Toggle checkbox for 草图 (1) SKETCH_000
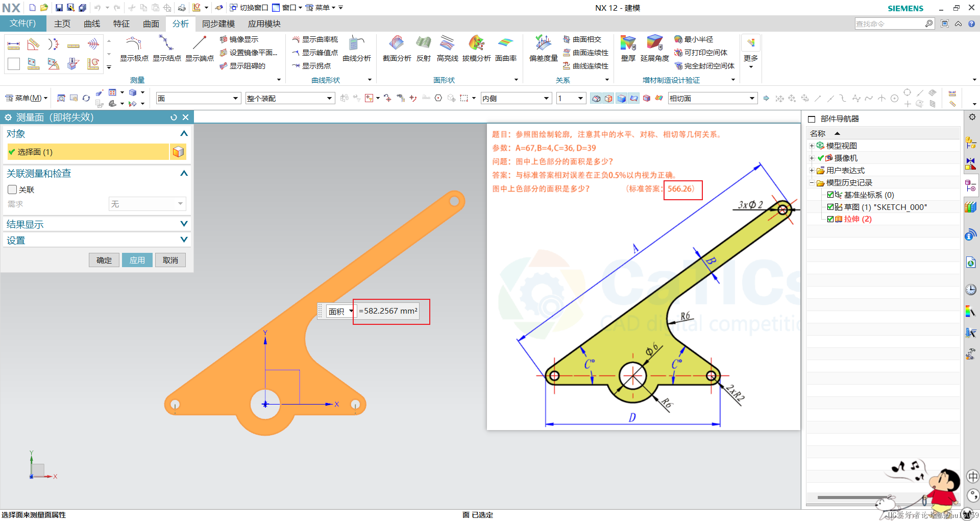This screenshot has height=521, width=980. [x=830, y=207]
